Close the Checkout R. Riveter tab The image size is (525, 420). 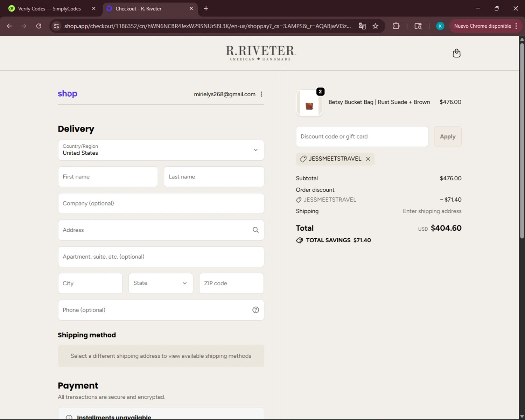point(191,8)
